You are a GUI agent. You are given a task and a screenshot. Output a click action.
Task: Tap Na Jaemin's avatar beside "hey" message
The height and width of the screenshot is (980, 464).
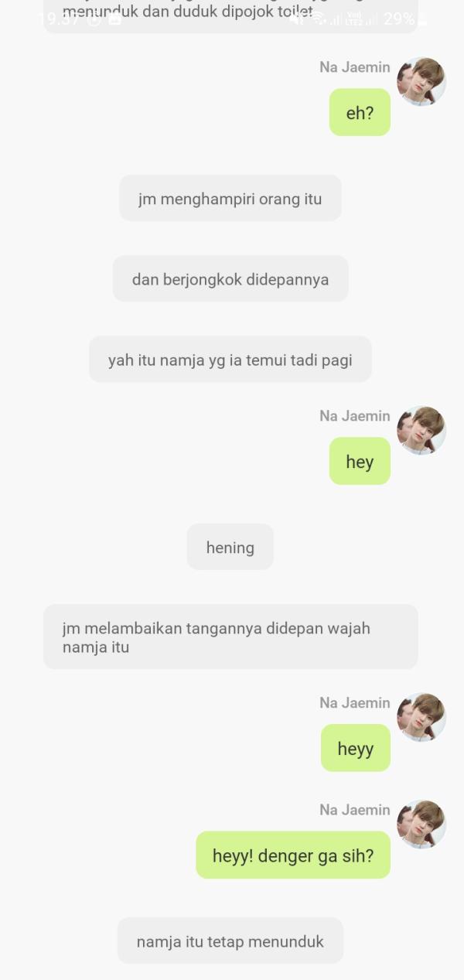[421, 430]
